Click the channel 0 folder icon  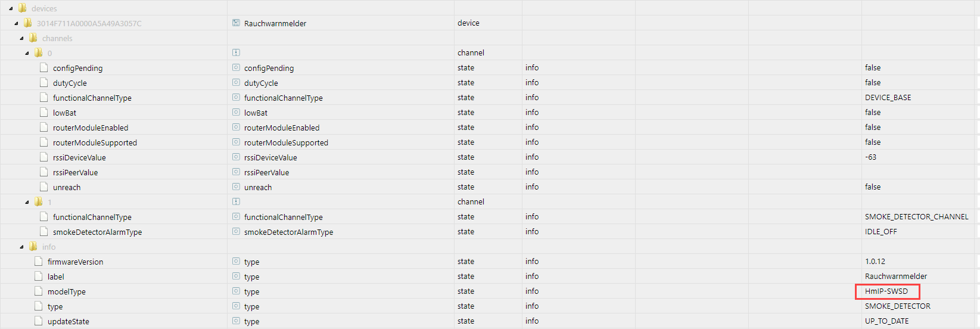coord(38,53)
